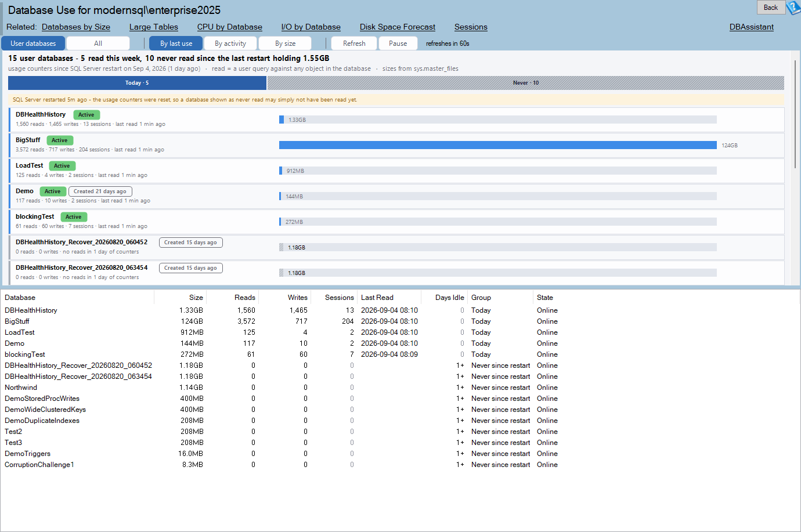Select the Never - 10 segment
The width and height of the screenshot is (801, 532).
click(526, 83)
